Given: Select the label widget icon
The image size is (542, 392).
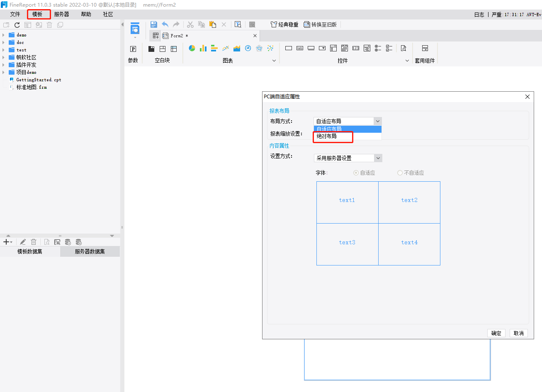Looking at the screenshot, I should [x=300, y=48].
